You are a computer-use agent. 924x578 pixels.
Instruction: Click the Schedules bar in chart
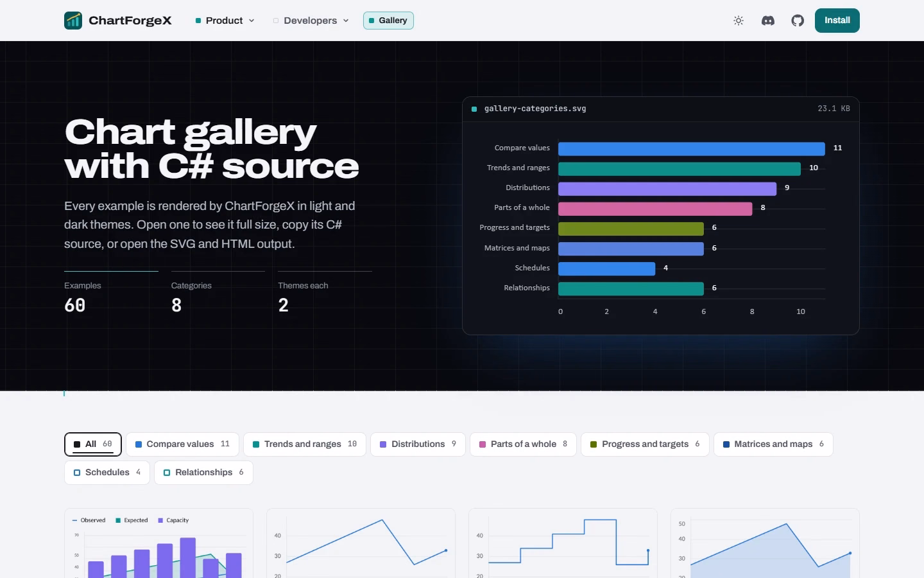(x=606, y=268)
